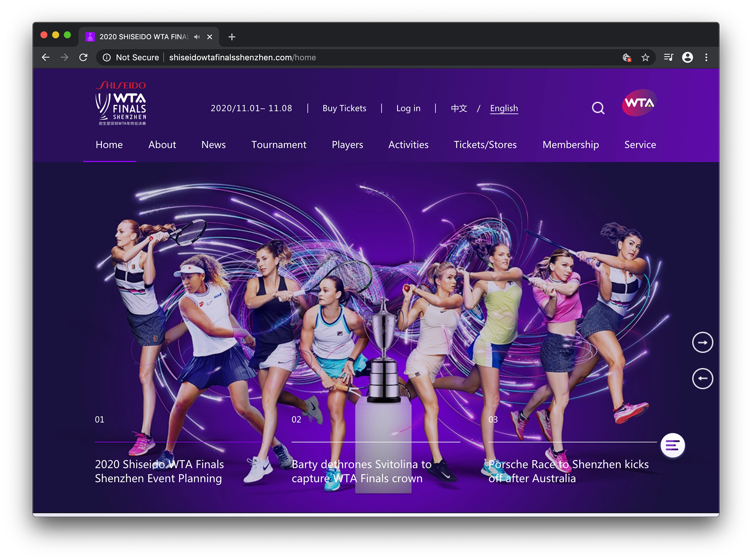Click the browser back arrow
752x560 pixels.
[x=45, y=58]
